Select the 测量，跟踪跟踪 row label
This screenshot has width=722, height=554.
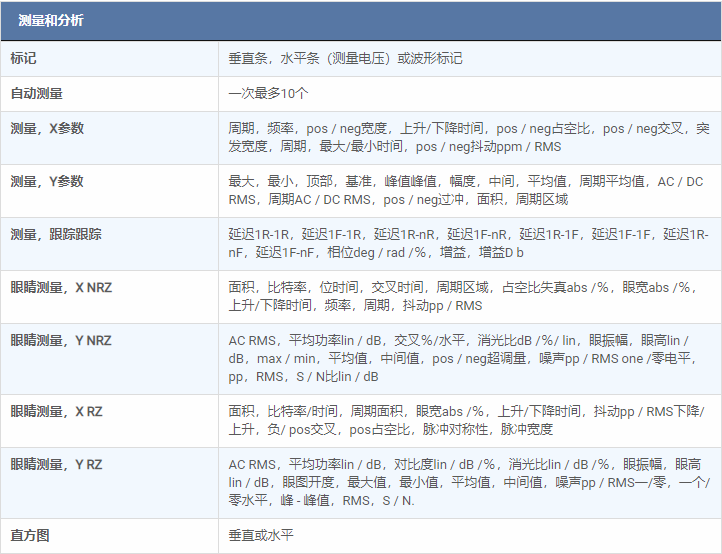[55, 234]
